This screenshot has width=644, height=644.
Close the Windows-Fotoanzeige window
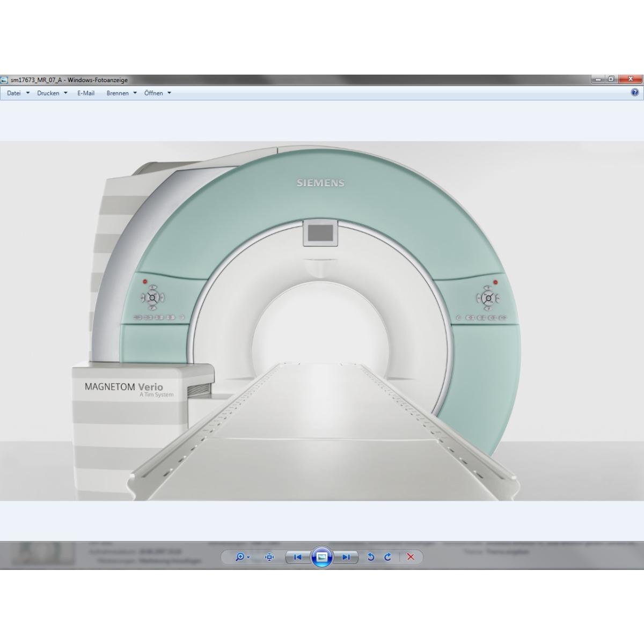630,79
